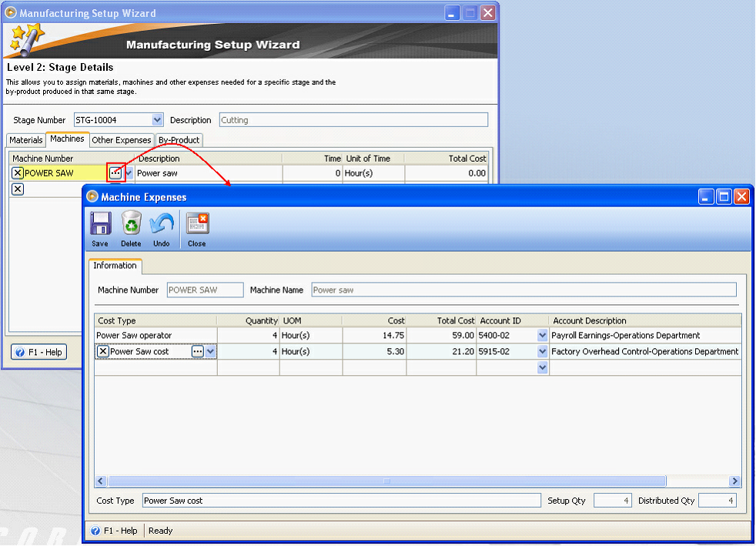Select the Information tab in Machine Expenses

[115, 266]
